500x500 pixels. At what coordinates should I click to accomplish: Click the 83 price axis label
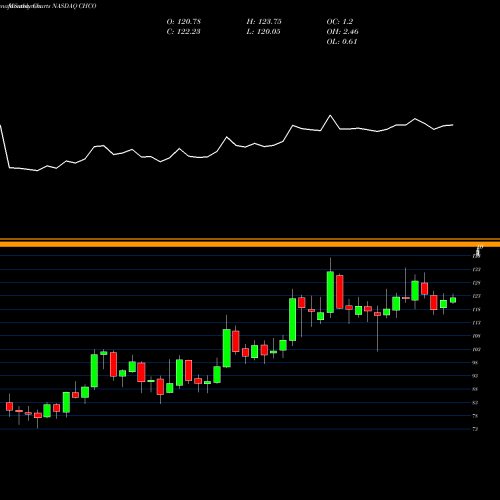tap(476, 403)
